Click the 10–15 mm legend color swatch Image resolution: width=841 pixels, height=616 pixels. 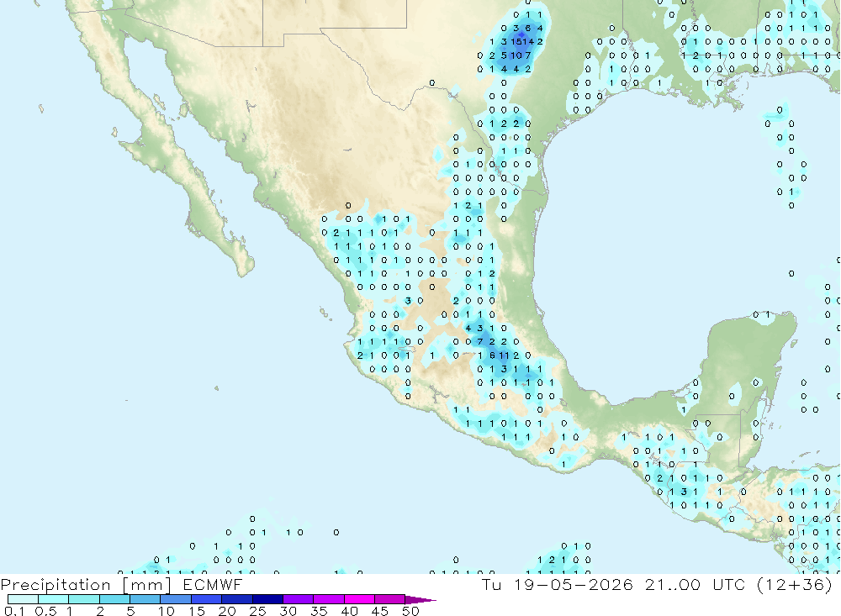pos(176,599)
